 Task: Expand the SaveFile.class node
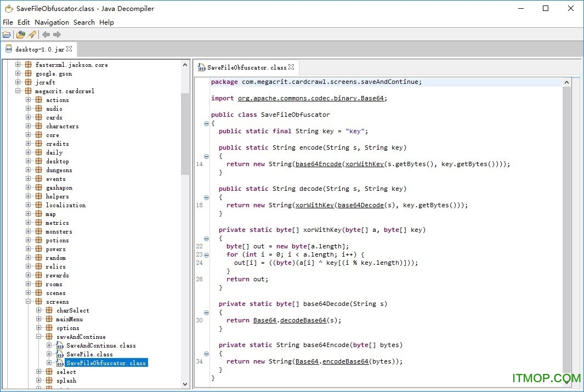(49, 354)
